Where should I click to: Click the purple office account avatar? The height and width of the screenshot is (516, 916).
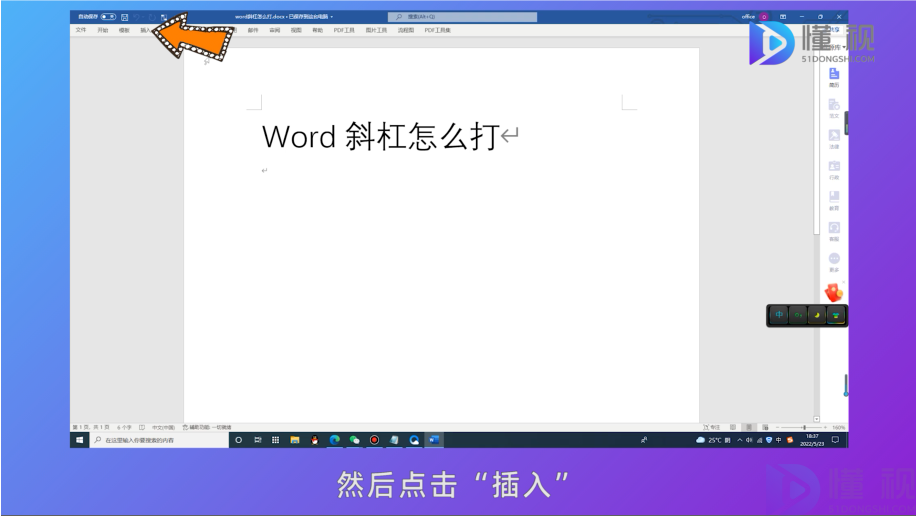point(764,17)
